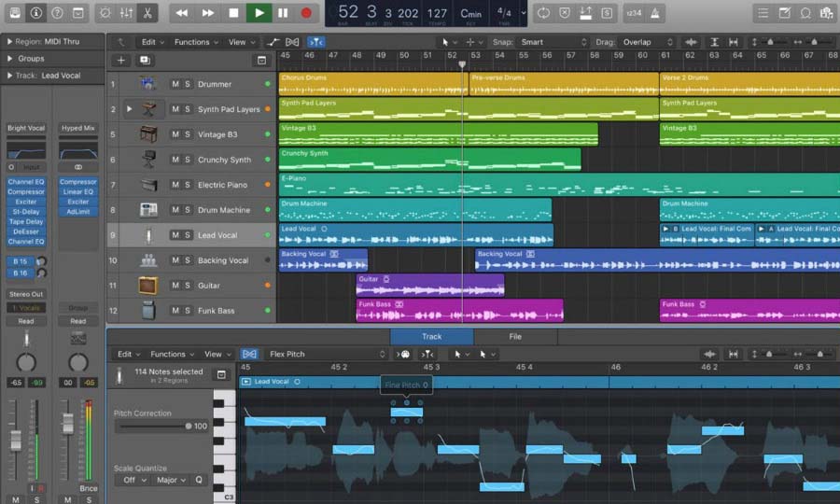Open the Snap Smart dropdown

[x=553, y=42]
